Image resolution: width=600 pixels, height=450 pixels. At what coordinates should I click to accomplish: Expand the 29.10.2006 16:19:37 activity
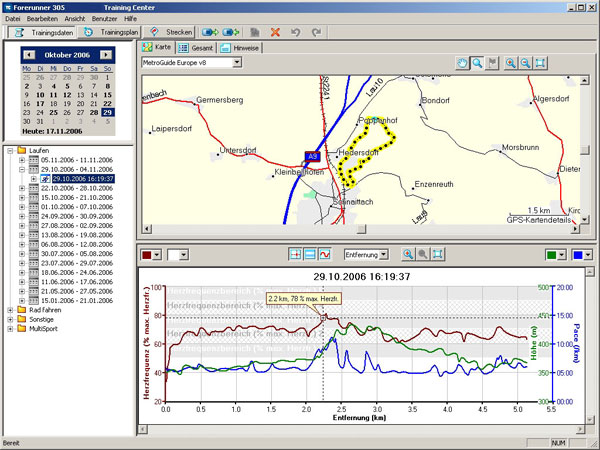pos(34,179)
